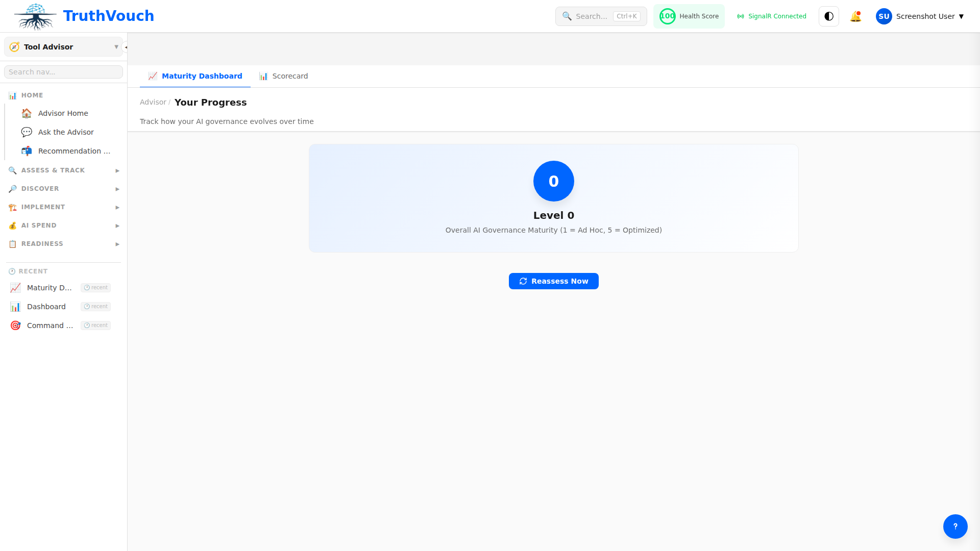Toggle dark mode contrast button
This screenshot has height=551, width=980.
829,16
